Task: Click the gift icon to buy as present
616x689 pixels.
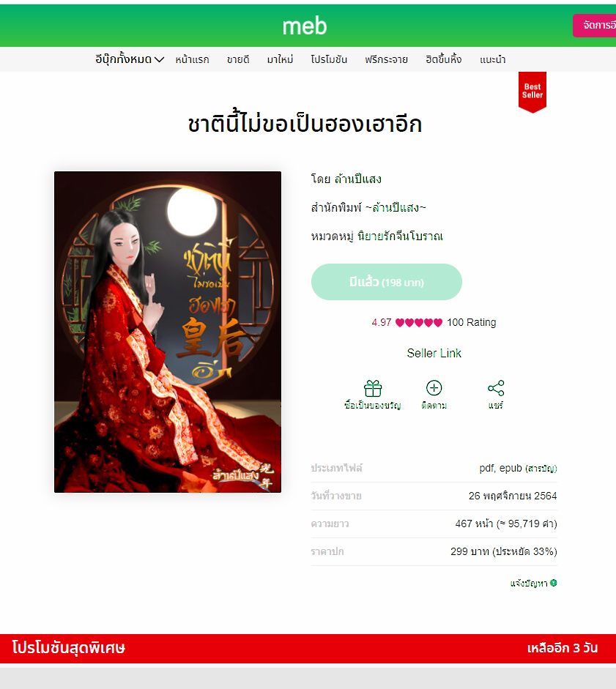Action: [373, 389]
